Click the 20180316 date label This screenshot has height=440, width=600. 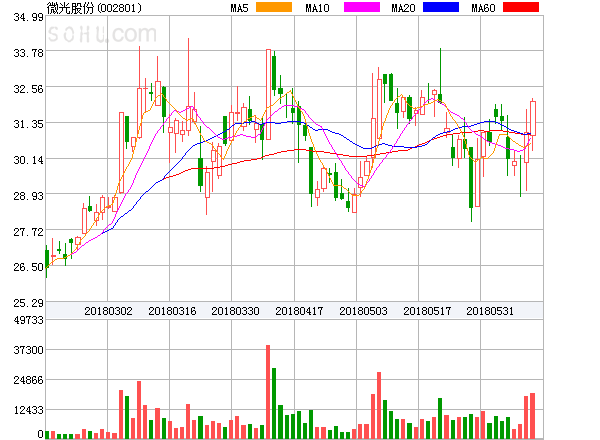pos(172,311)
